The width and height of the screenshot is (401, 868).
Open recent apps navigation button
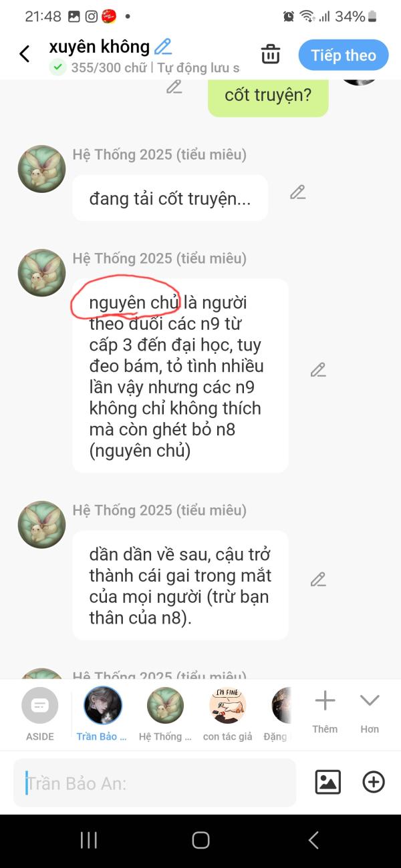[x=88, y=840]
